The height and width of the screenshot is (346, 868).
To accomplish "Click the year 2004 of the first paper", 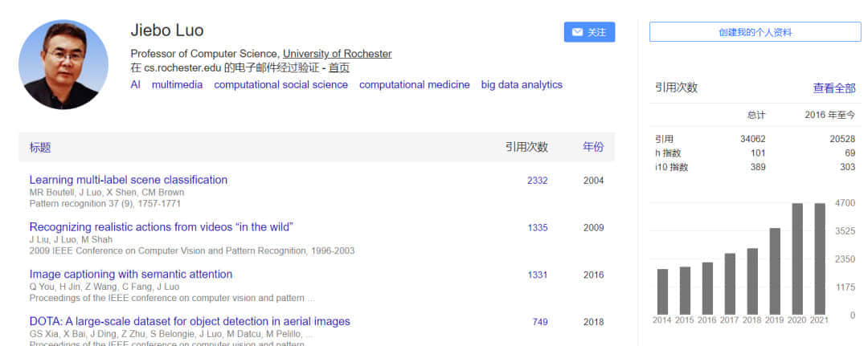I will point(593,181).
